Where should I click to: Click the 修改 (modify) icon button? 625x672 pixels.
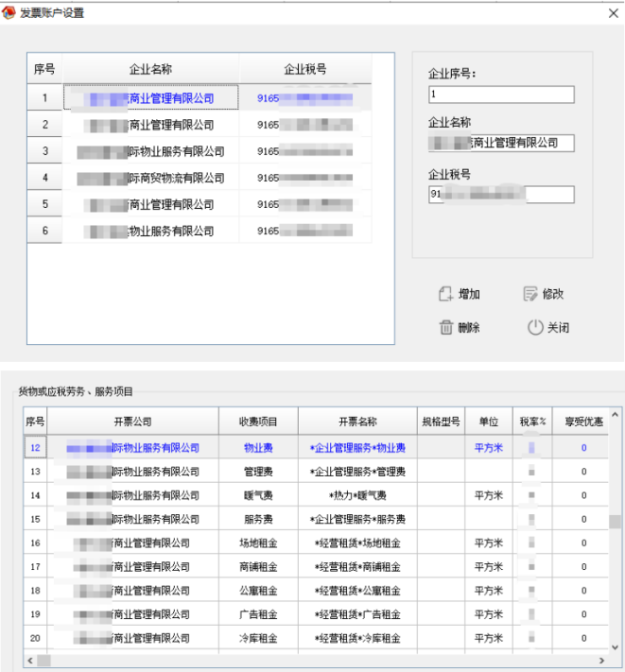point(530,294)
